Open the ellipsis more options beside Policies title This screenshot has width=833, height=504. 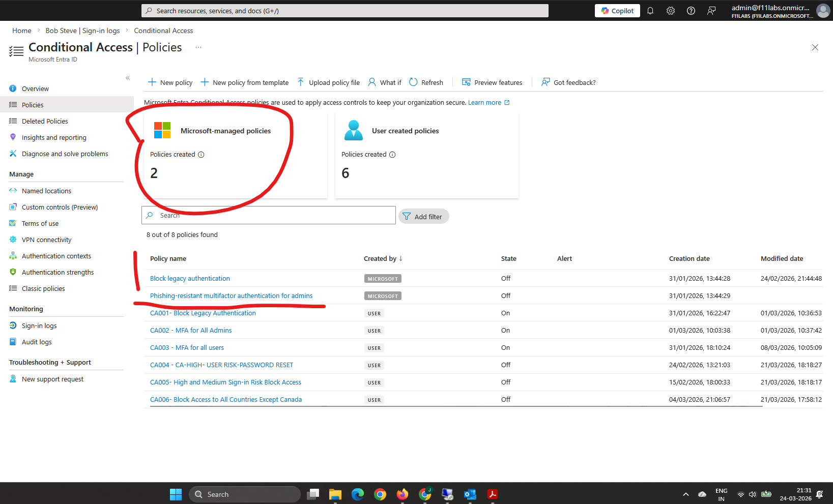tap(198, 47)
